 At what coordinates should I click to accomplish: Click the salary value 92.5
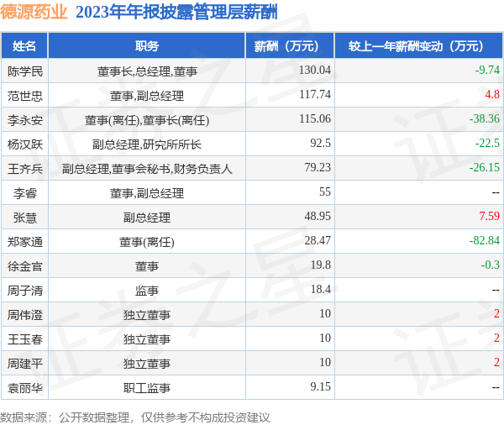click(x=321, y=143)
